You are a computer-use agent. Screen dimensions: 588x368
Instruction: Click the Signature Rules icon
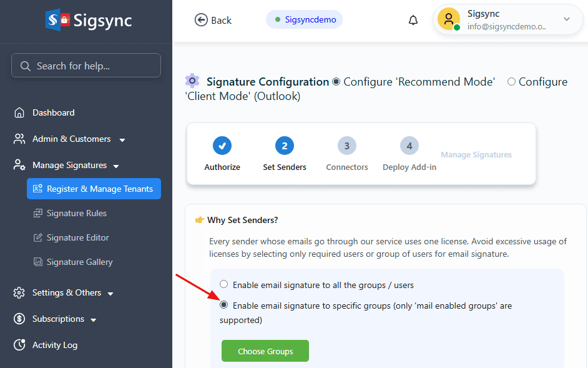tap(38, 214)
